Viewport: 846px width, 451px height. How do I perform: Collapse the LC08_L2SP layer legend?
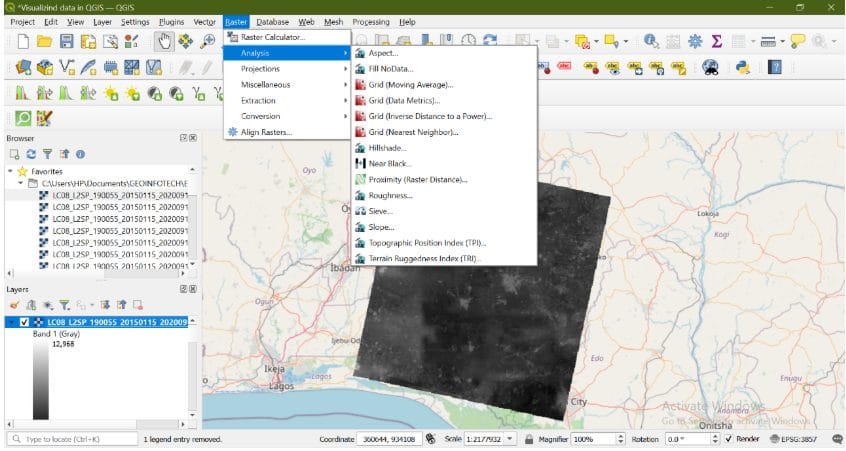[10, 322]
